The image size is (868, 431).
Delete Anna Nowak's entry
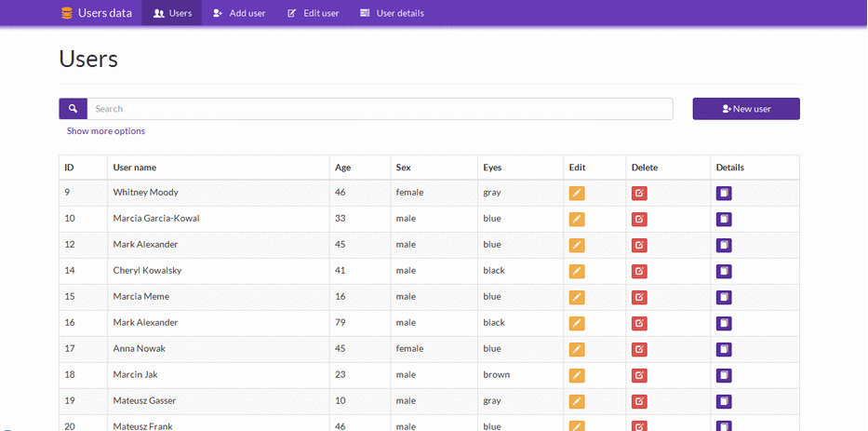click(639, 350)
